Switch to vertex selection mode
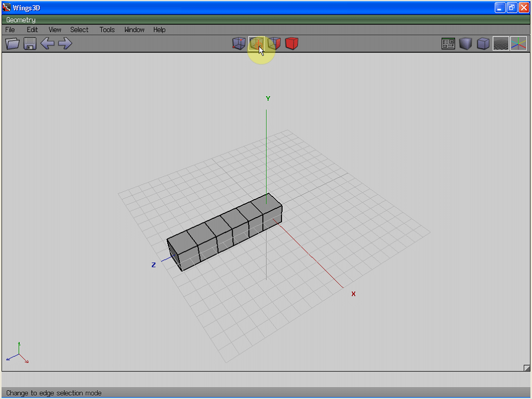 tap(238, 44)
